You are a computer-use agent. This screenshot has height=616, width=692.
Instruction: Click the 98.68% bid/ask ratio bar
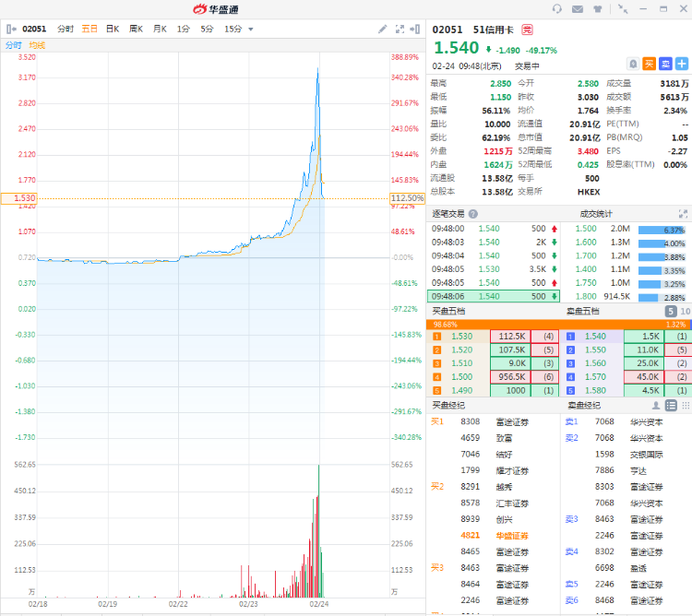click(x=558, y=325)
